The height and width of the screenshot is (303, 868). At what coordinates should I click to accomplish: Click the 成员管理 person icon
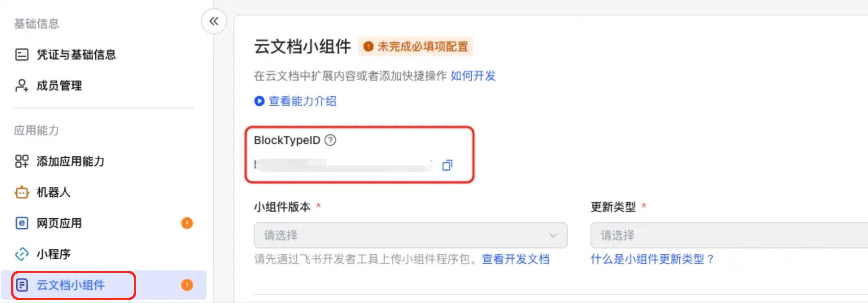pos(22,86)
